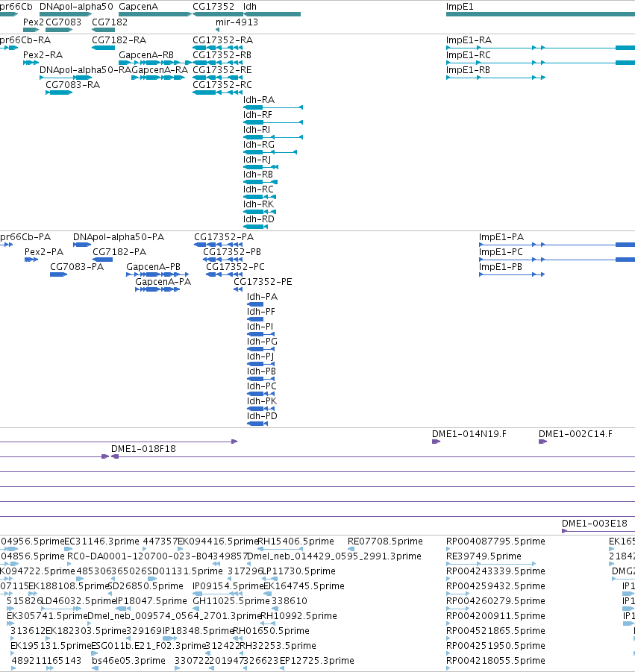Image resolution: width=635 pixels, height=672 pixels.
Task: Click BAC end DME1-014N19.F
Action: (x=469, y=434)
